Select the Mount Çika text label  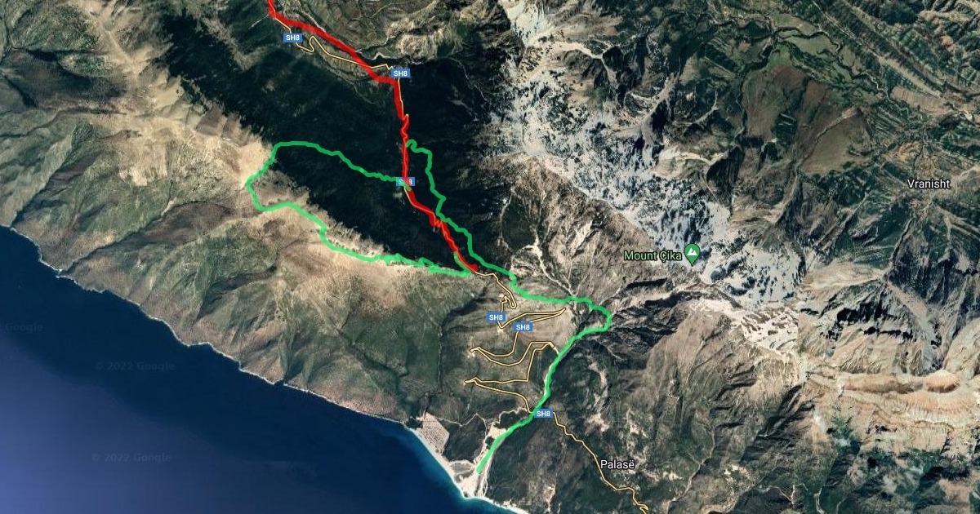pos(652,255)
